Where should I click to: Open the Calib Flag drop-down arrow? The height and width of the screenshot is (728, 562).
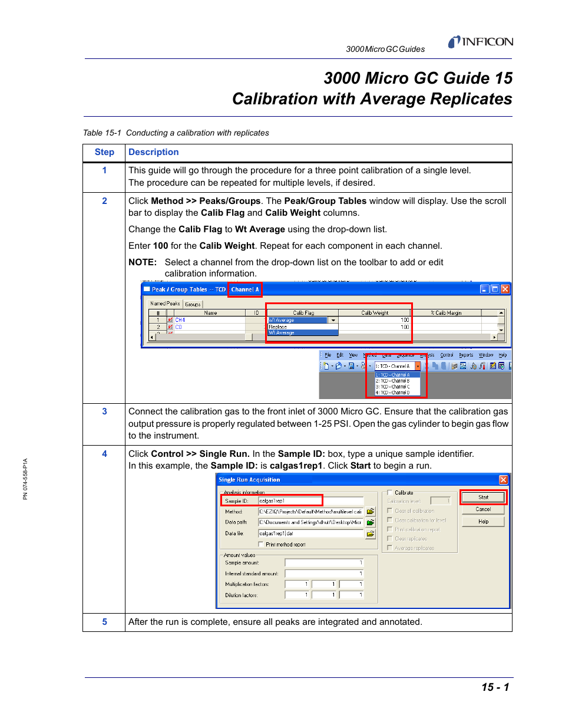click(333, 320)
